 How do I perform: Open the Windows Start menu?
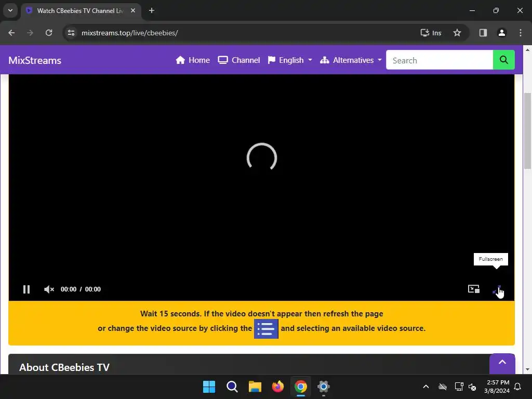click(209, 387)
